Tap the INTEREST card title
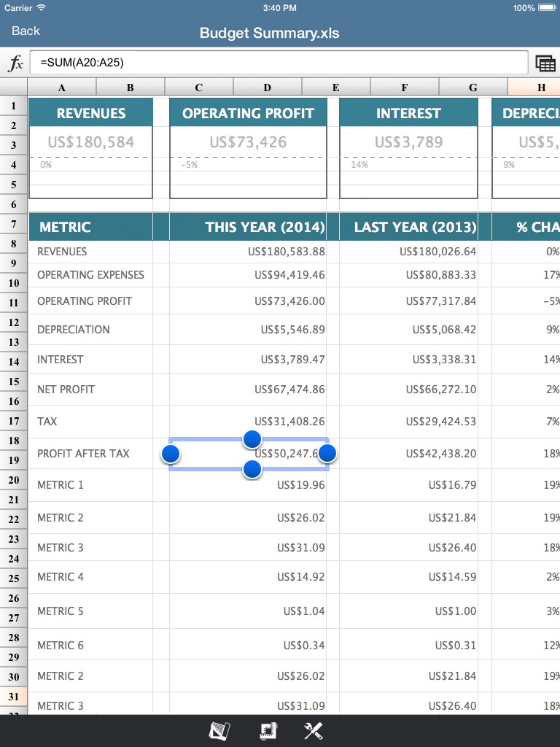 click(x=408, y=113)
